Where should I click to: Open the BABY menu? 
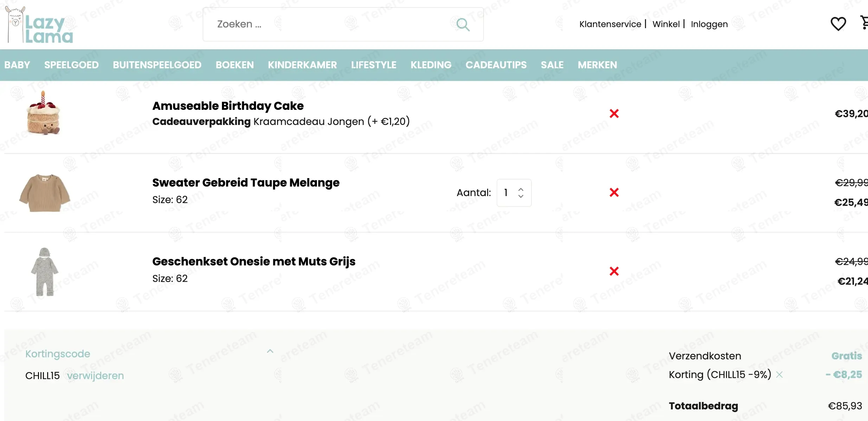click(x=17, y=65)
